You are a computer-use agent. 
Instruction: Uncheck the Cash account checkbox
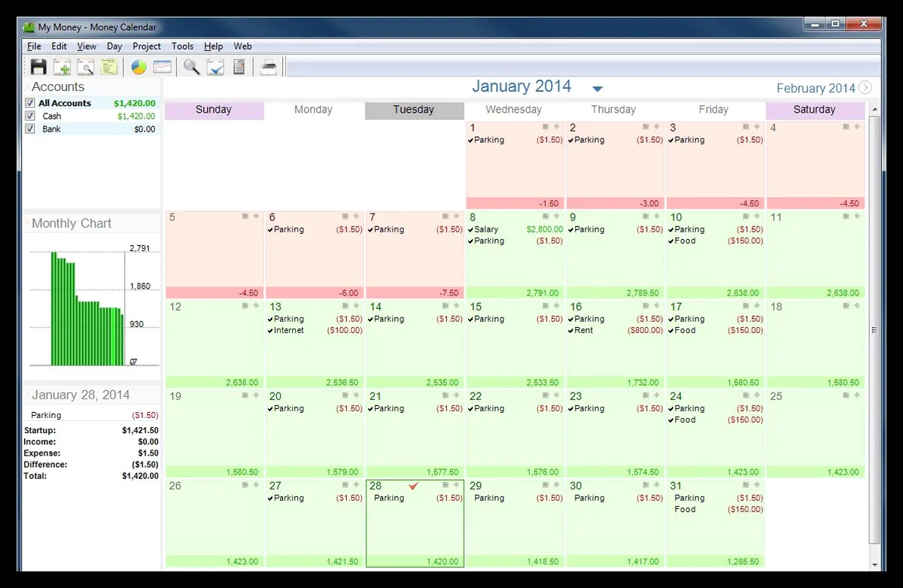[30, 116]
